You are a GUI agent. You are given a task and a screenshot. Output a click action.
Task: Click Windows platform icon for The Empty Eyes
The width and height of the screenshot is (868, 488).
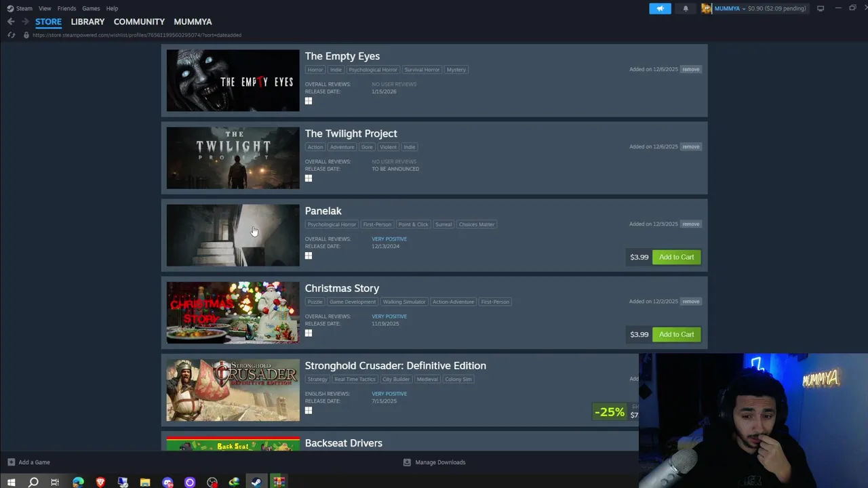tap(309, 101)
